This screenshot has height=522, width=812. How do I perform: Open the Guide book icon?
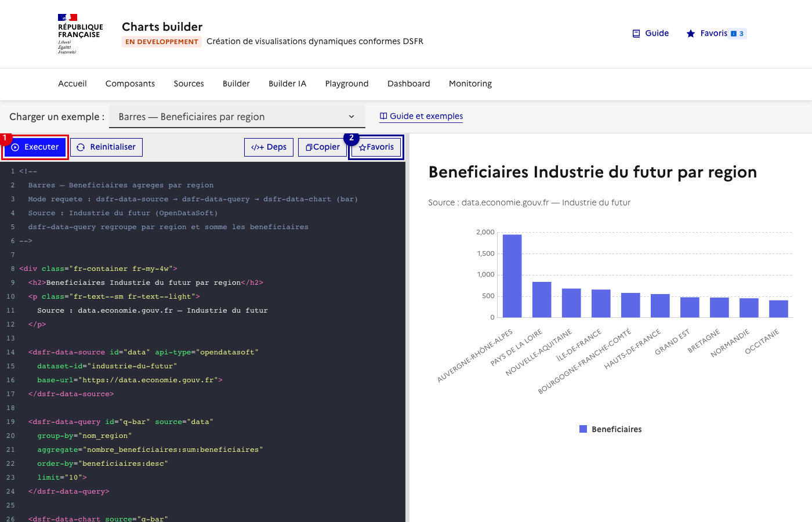click(x=635, y=33)
